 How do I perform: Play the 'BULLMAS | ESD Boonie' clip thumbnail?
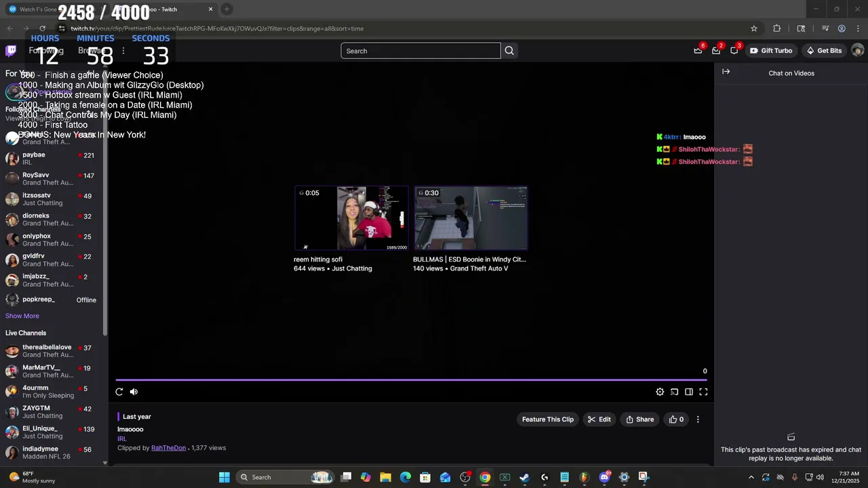pos(471,218)
